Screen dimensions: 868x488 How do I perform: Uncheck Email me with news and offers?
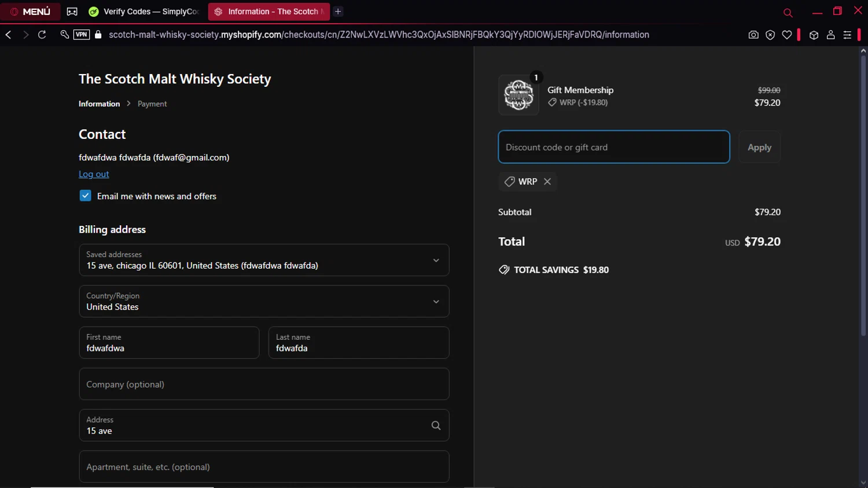coord(85,196)
